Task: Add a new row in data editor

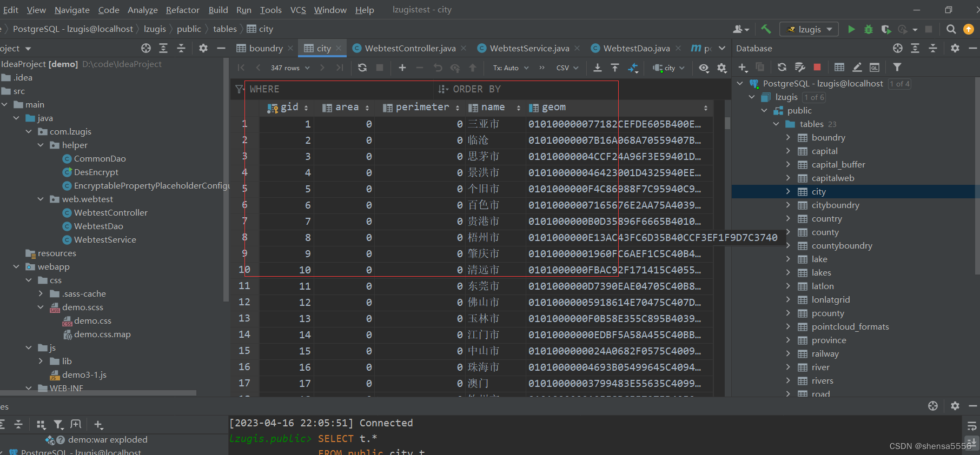Action: point(402,68)
